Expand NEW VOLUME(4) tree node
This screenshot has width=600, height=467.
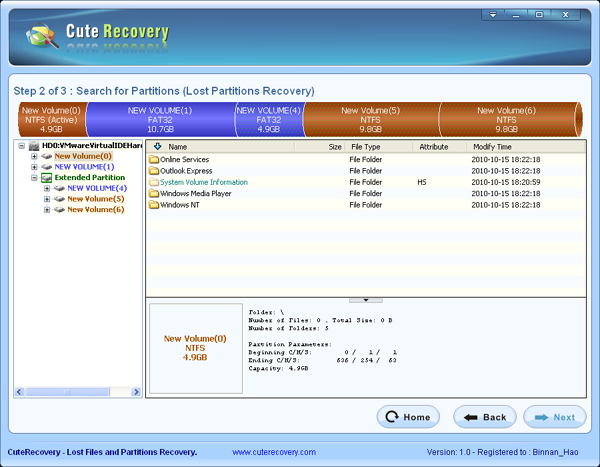pyautogui.click(x=47, y=188)
